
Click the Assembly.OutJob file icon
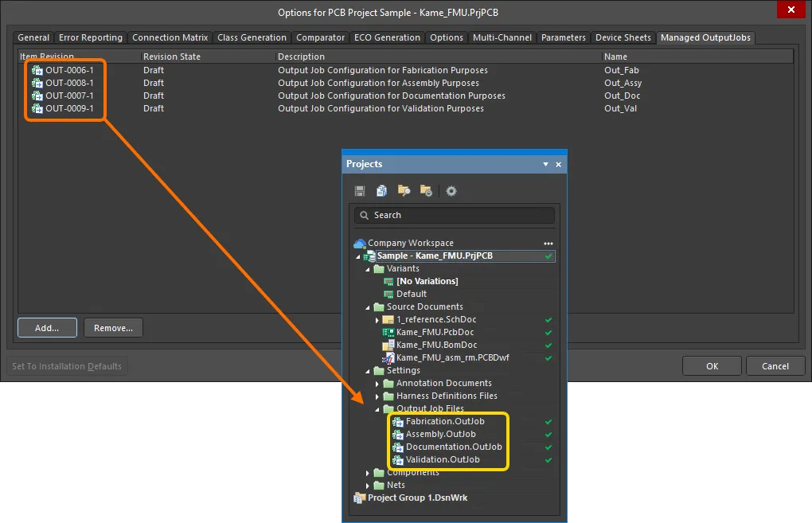[398, 435]
